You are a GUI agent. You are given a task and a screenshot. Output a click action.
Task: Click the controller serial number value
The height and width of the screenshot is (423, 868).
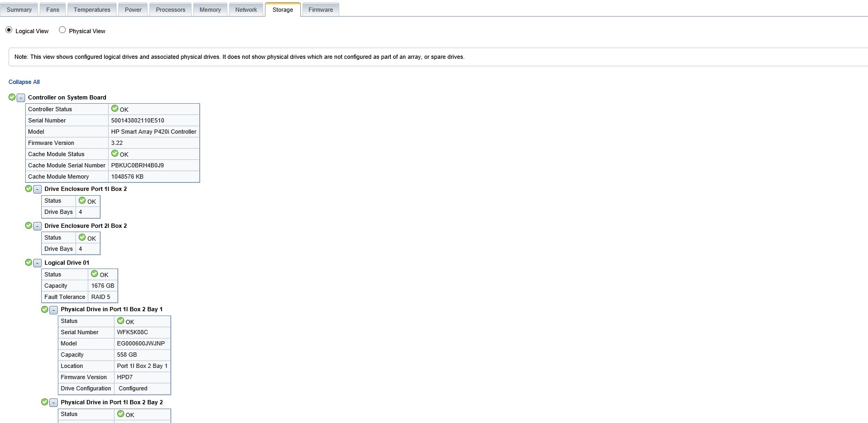(x=138, y=120)
